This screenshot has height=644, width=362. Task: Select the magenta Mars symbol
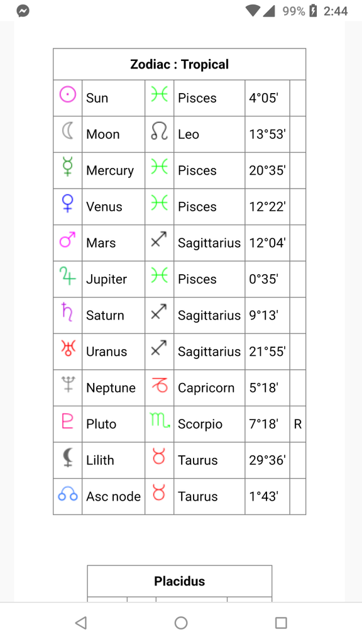(x=68, y=240)
